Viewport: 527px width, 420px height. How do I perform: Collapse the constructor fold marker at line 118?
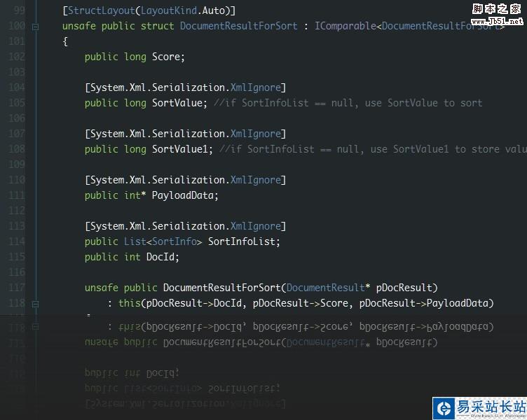pyautogui.click(x=35, y=304)
